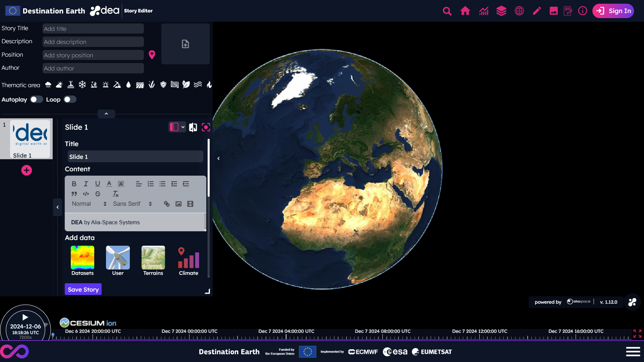Click the globe projection icon
The width and height of the screenshot is (644, 362).
(519, 11)
